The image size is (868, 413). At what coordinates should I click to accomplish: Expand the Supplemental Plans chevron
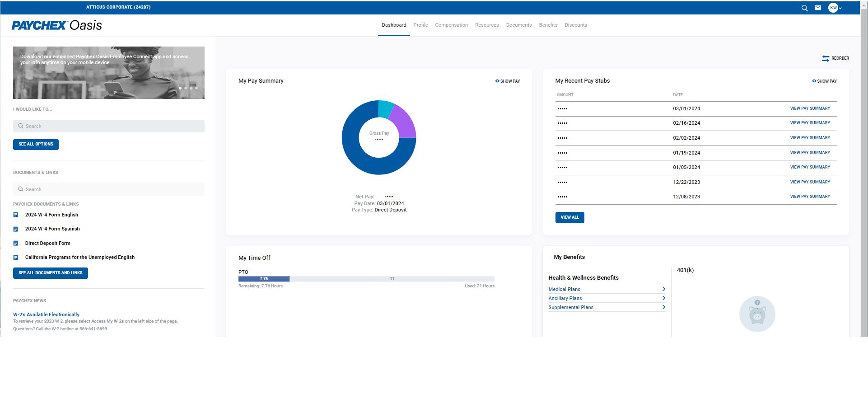point(663,307)
